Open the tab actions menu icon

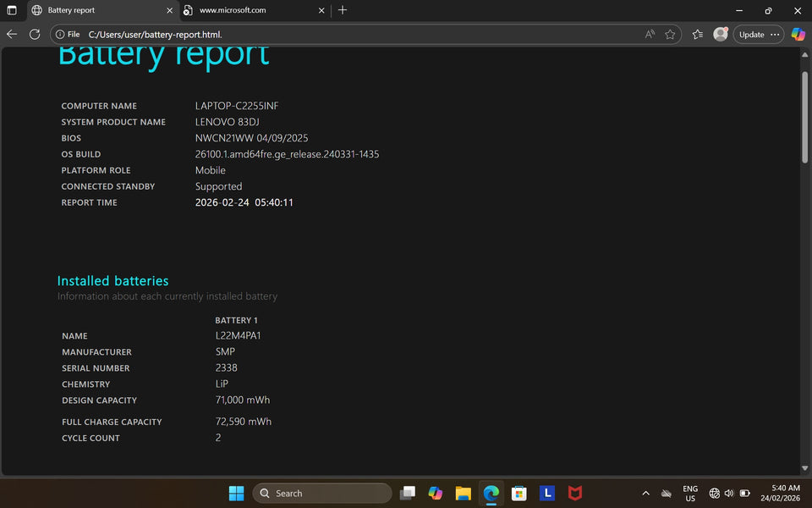click(12, 10)
